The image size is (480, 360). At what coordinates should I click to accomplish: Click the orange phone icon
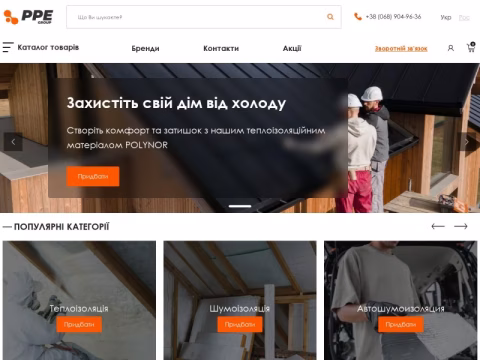[x=358, y=16]
